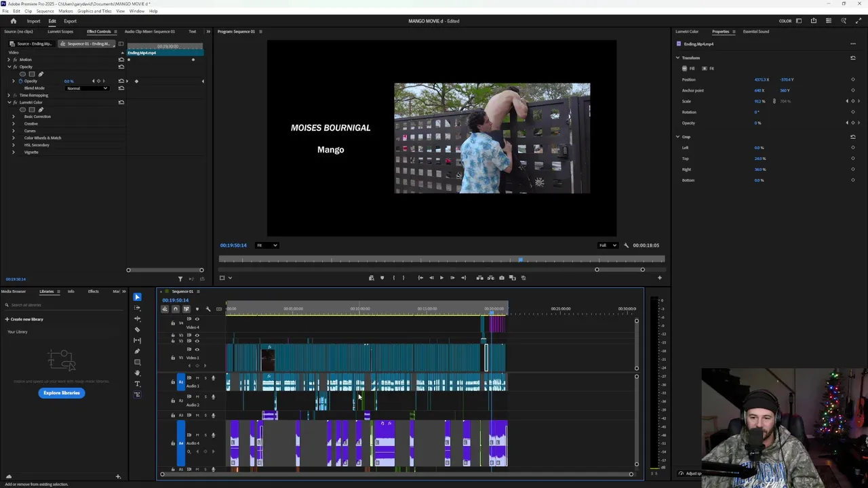
Task: Click the Lift button in Program Monitor
Action: coord(479,278)
